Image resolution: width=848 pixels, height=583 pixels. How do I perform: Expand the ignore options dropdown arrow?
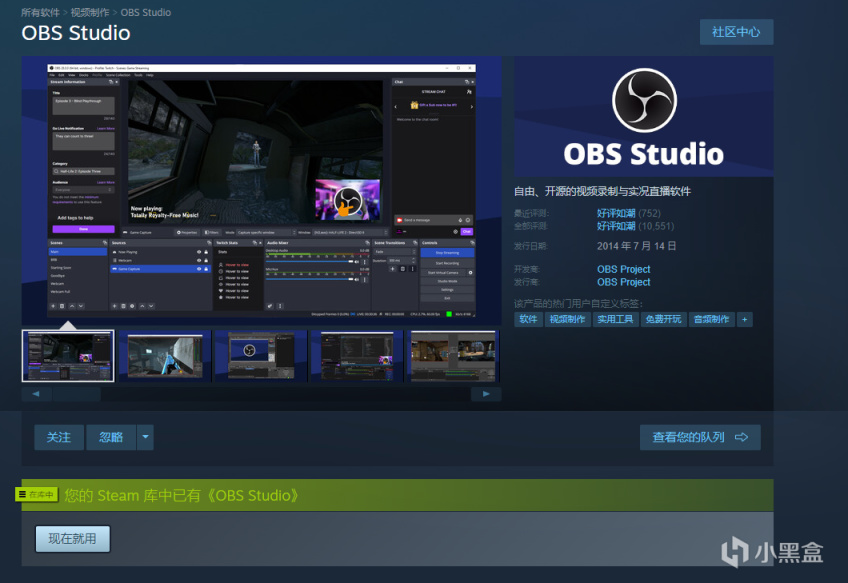click(145, 437)
